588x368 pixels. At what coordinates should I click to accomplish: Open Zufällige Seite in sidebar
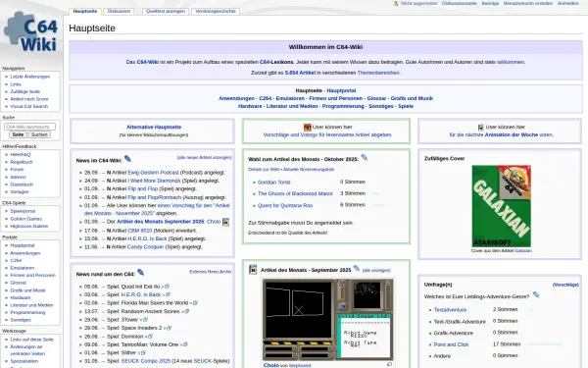[24, 91]
